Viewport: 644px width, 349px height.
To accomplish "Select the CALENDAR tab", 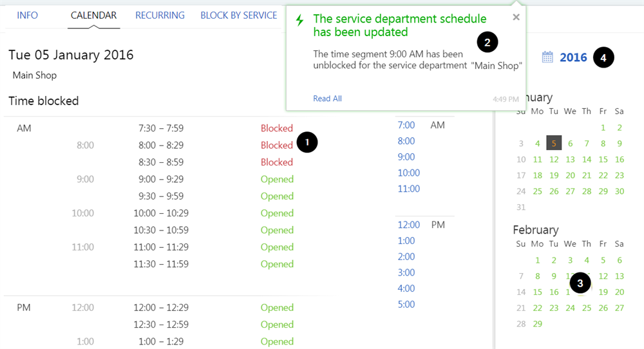I will click(x=93, y=15).
